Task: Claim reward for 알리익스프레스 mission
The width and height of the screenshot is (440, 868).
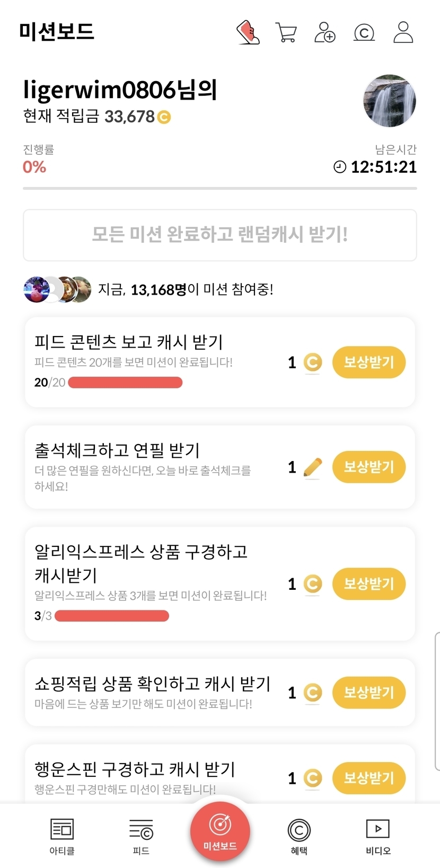Action: (x=369, y=584)
